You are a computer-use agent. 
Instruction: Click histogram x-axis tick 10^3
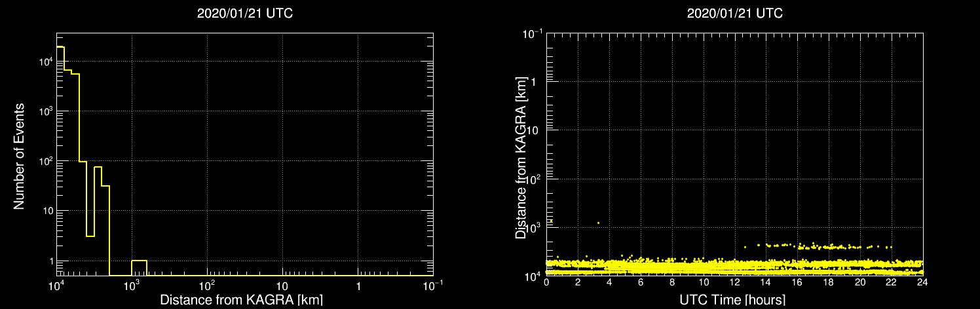pos(132,286)
